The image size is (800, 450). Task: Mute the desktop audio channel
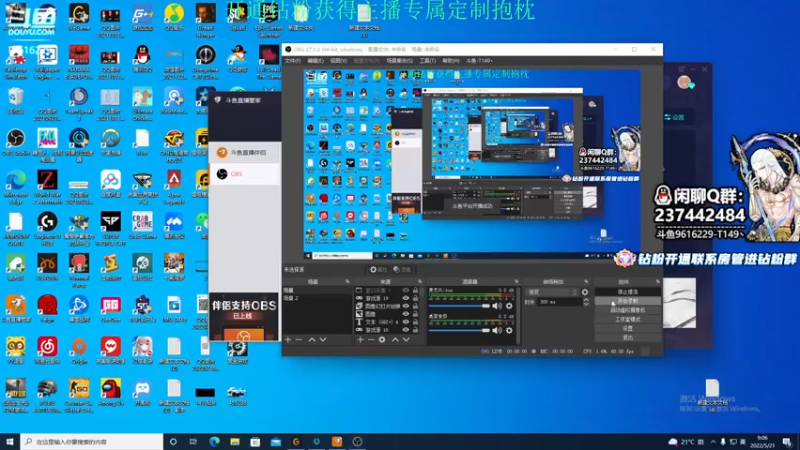click(x=497, y=330)
